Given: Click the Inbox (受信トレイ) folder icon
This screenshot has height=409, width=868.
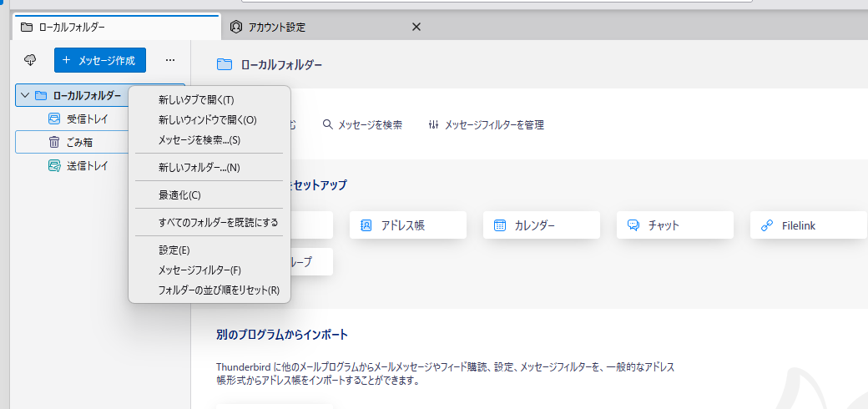Looking at the screenshot, I should click(54, 119).
